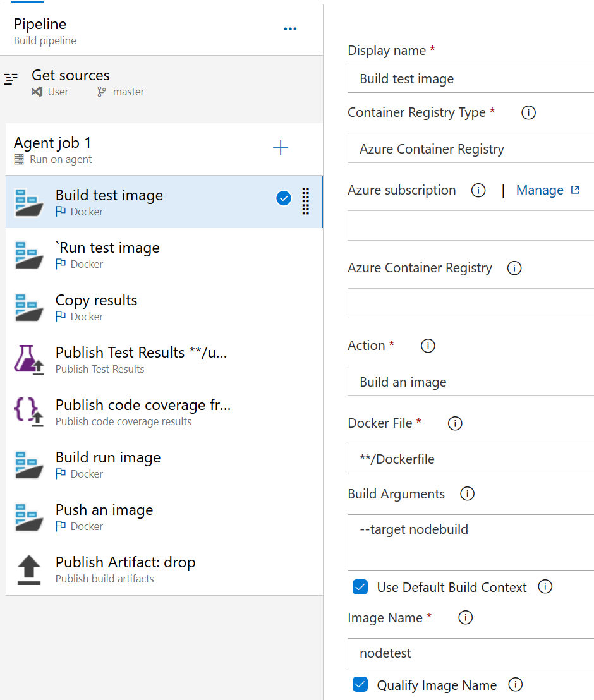Open the Action dropdown showing Build an image
Viewport: 594px width, 700px height.
[471, 381]
